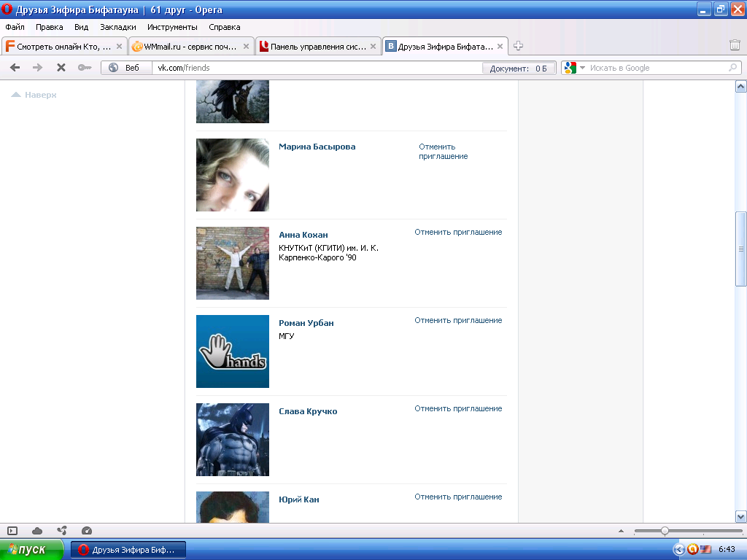Open the Пуск start button

31,550
